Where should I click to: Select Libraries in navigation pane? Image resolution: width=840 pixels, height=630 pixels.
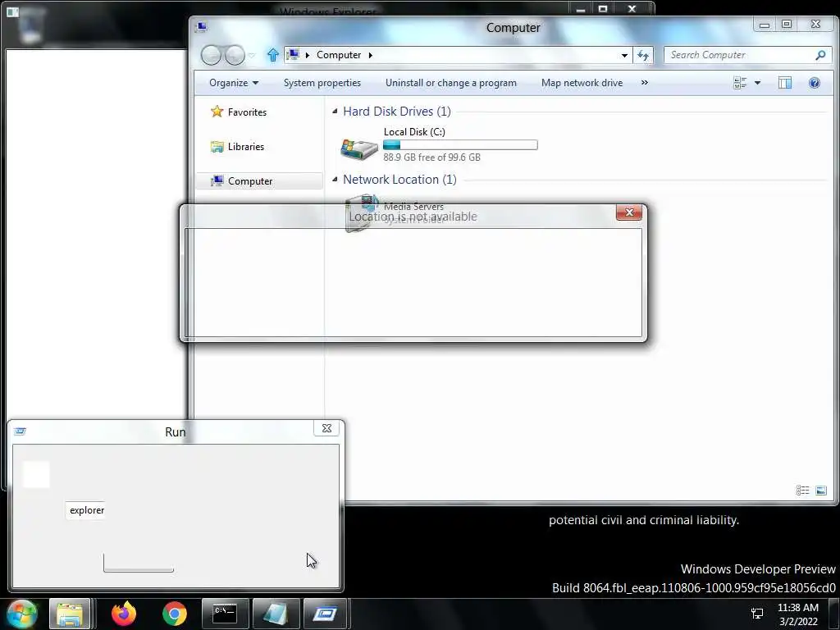point(238,146)
